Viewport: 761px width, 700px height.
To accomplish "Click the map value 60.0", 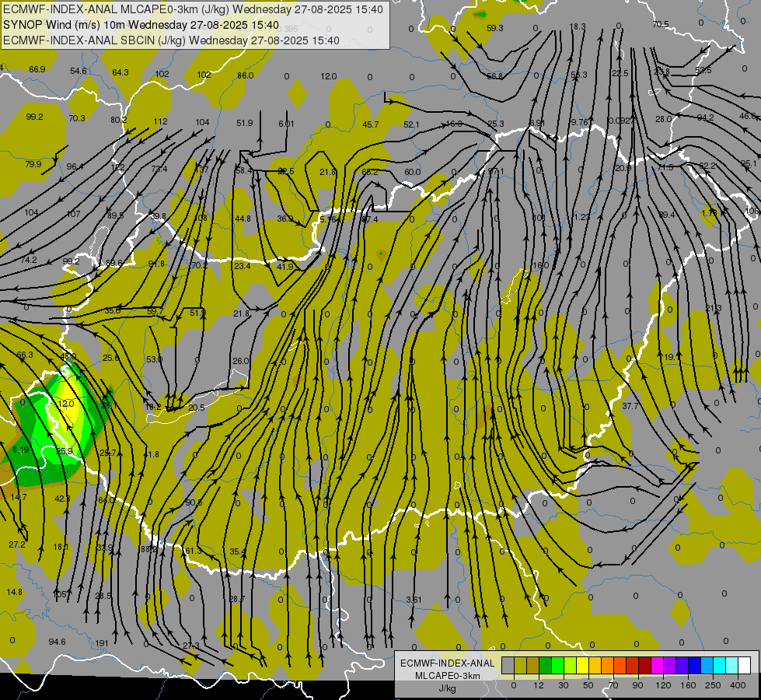I will (x=412, y=172).
